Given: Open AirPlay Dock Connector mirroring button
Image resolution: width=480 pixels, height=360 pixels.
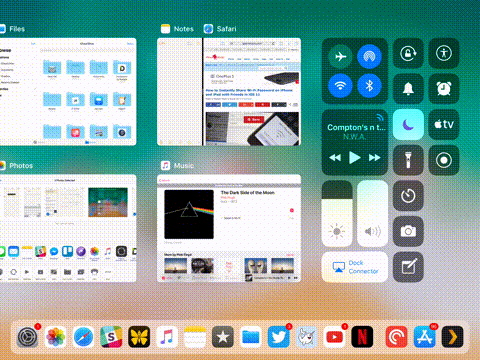Looking at the screenshot, I should [x=355, y=267].
